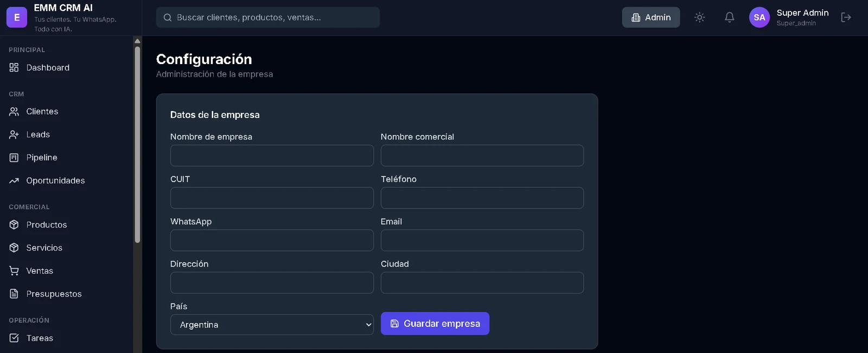Click the logout arrow icon
The image size is (868, 353).
846,17
